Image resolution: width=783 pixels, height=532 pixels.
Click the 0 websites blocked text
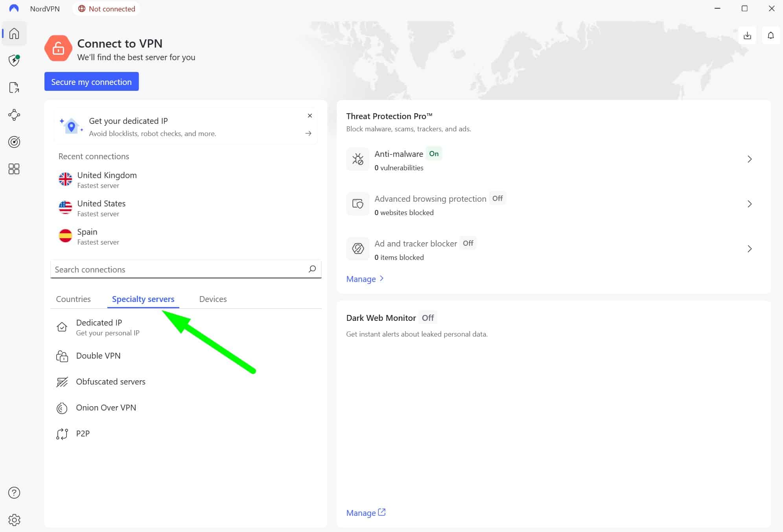404,212
